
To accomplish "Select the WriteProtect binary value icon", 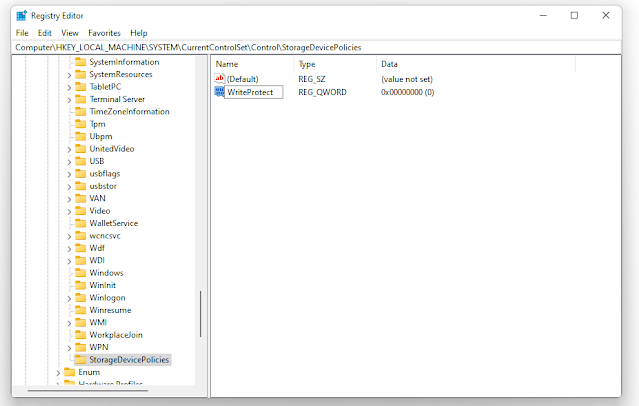I will tap(219, 92).
